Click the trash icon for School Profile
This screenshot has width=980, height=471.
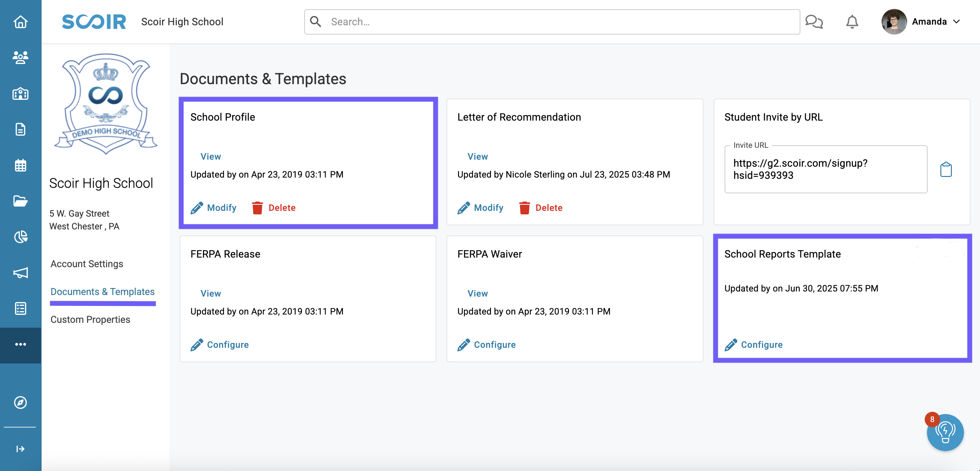click(x=257, y=208)
